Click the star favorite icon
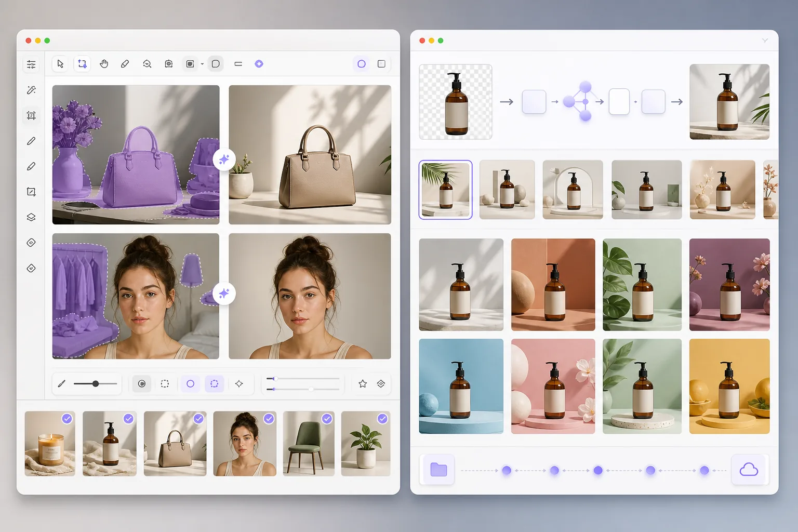This screenshot has width=798, height=532. pos(363,384)
